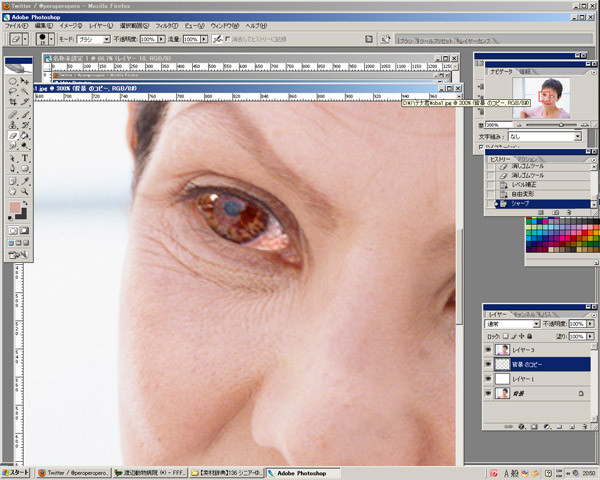This screenshot has height=480, width=600.
Task: Select the Burn tool
Action: 24,145
